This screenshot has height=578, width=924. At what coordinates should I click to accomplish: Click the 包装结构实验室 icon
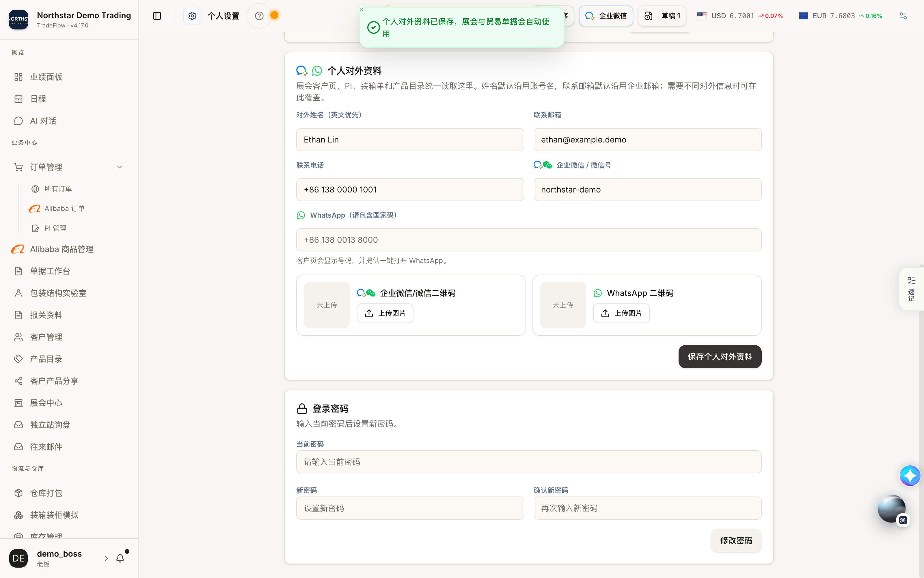18,293
